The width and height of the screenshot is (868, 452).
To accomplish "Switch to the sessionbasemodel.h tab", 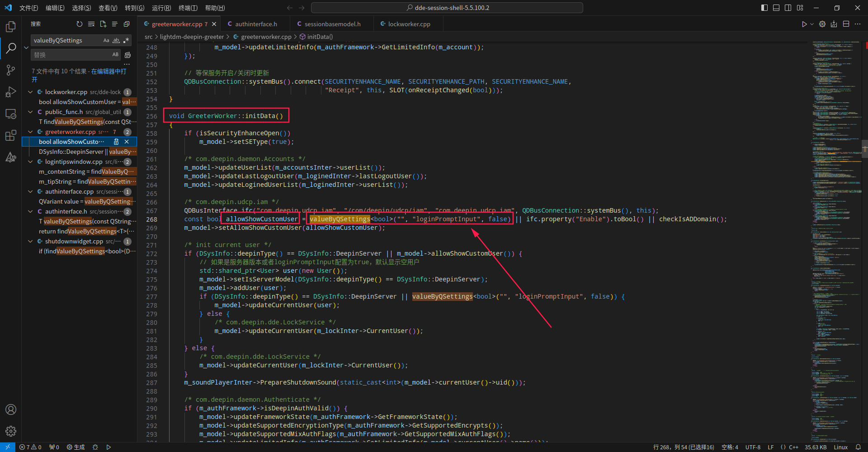I will coord(332,24).
